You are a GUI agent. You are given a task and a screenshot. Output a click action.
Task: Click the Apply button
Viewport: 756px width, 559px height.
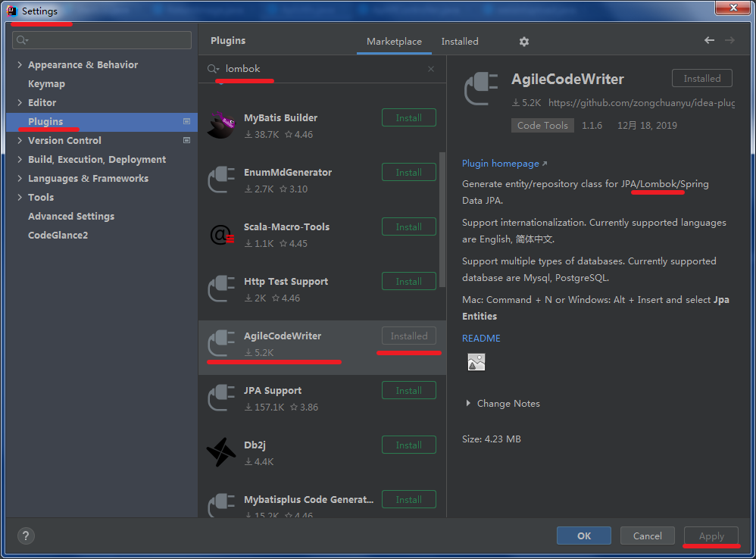711,536
